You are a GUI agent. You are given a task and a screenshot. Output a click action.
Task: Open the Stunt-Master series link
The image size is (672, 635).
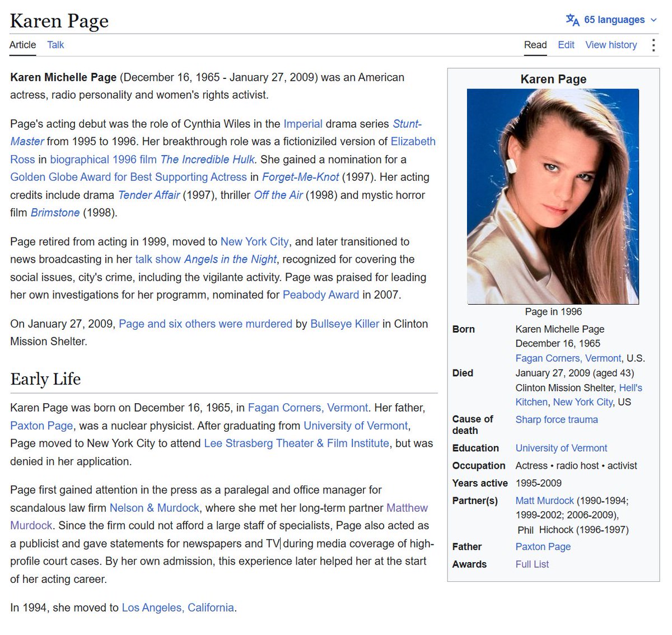point(216,133)
